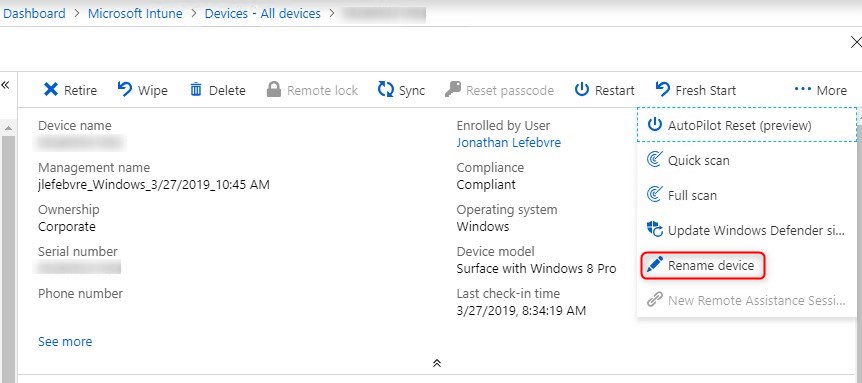Click the Compliant compliance value
The height and width of the screenshot is (383, 862).
486,185
